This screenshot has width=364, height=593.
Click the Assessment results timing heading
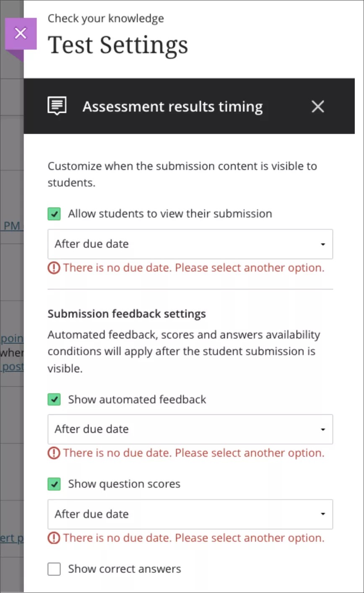pyautogui.click(x=172, y=107)
